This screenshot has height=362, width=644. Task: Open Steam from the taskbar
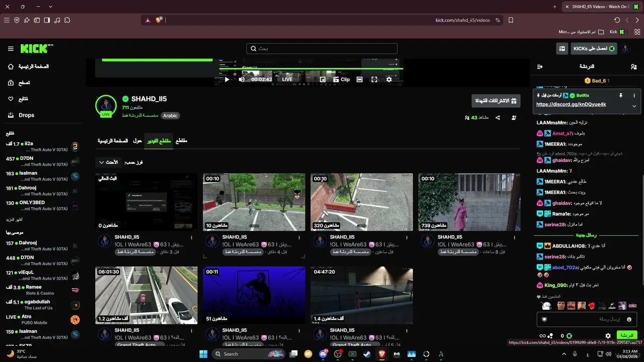[367, 354]
